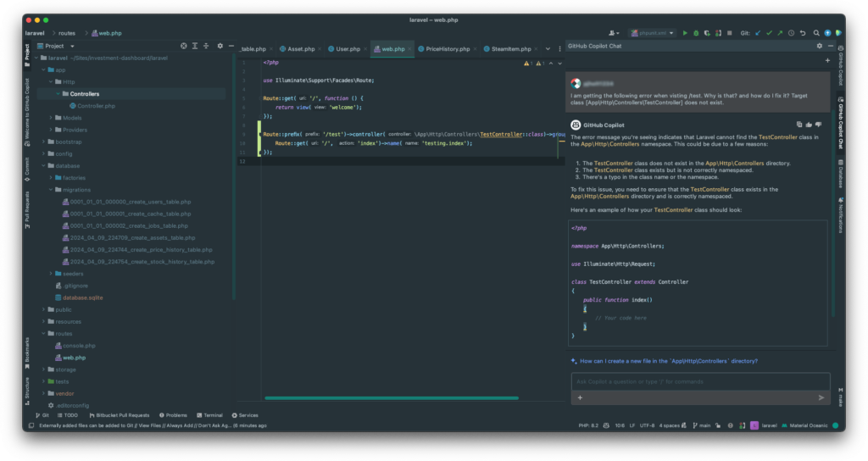Show Git history with the clock icon
The width and height of the screenshot is (868, 461).
coord(791,33)
